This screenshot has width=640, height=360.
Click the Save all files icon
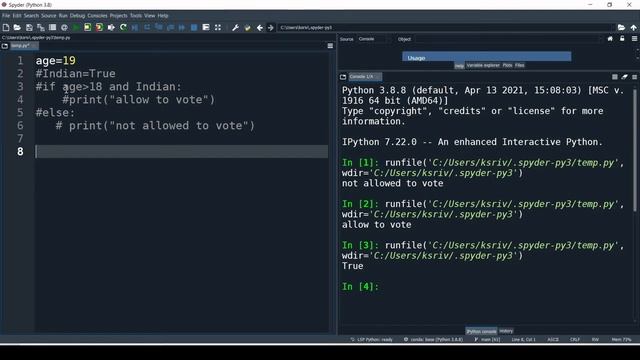tap(41, 27)
